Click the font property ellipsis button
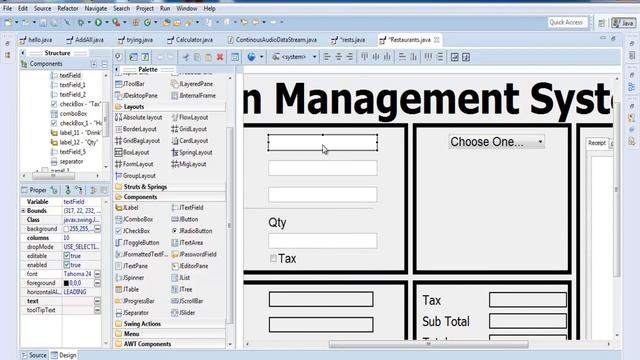The width and height of the screenshot is (640, 360). click(97, 274)
